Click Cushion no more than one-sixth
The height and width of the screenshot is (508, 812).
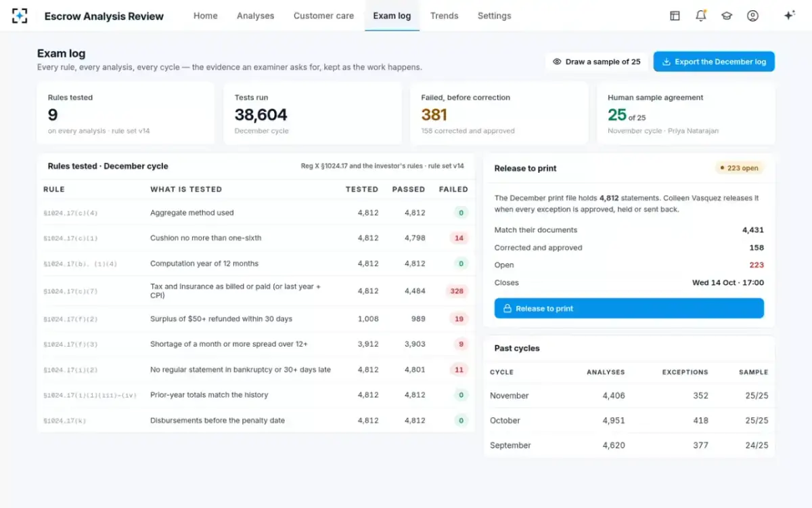pyautogui.click(x=206, y=238)
